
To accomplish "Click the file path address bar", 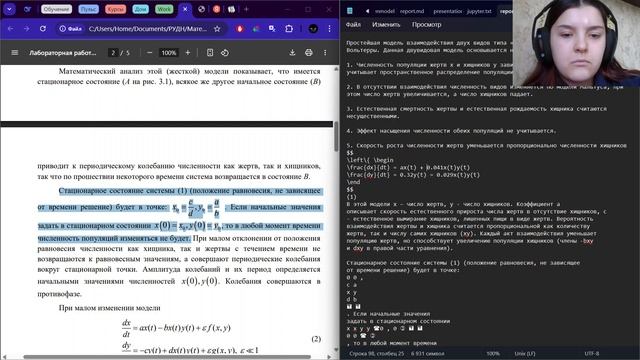I will pos(147,29).
